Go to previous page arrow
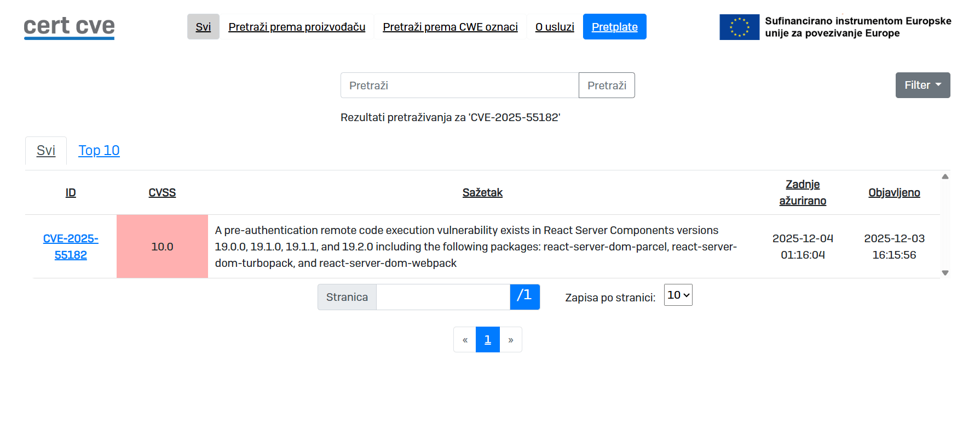The height and width of the screenshot is (428, 980). click(465, 340)
